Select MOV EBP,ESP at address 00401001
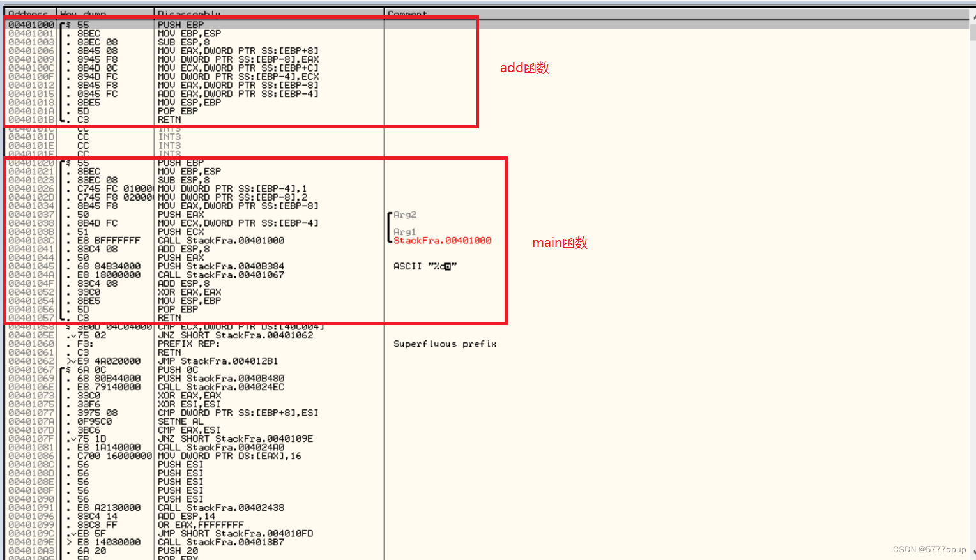 [189, 33]
